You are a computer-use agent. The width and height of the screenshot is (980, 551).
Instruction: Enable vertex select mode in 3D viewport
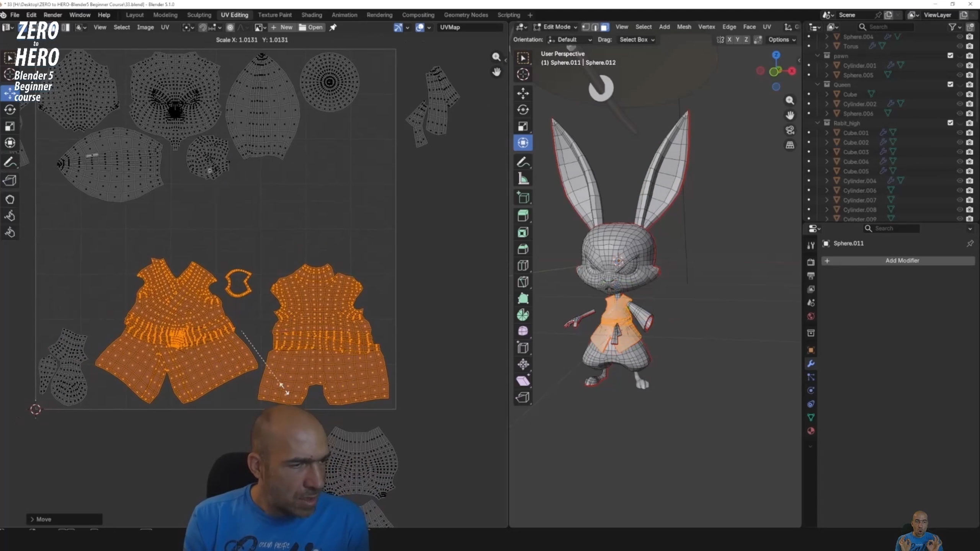tap(586, 27)
